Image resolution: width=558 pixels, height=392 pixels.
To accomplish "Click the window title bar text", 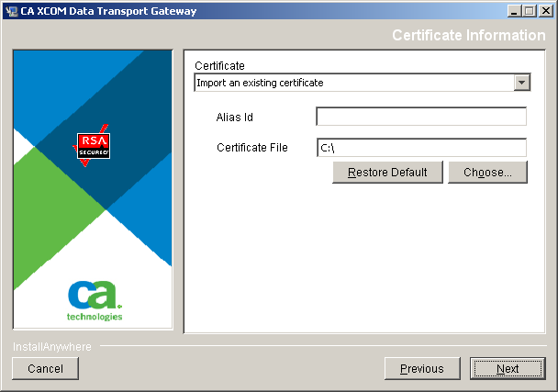I will (x=107, y=11).
